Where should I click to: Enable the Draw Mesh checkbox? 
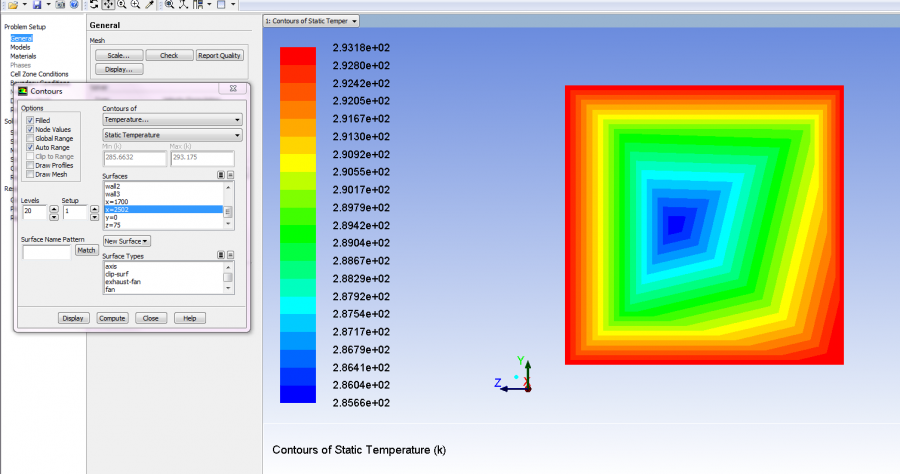point(30,174)
